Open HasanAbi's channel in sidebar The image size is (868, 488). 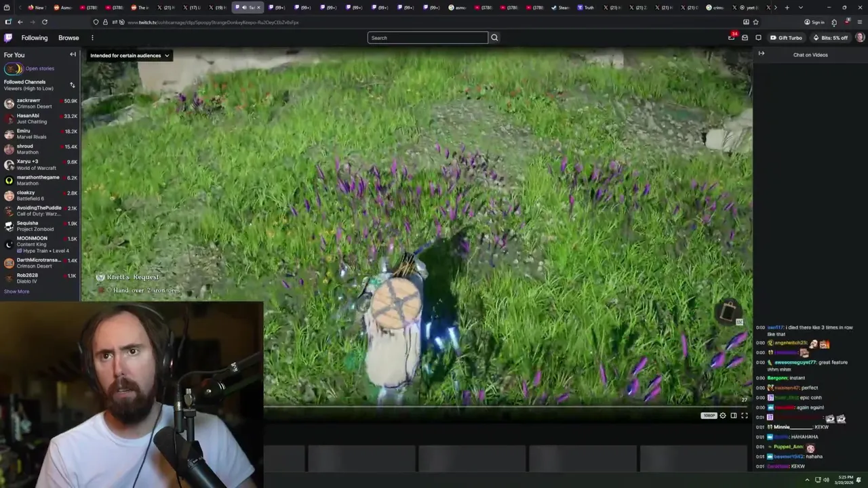click(x=40, y=119)
